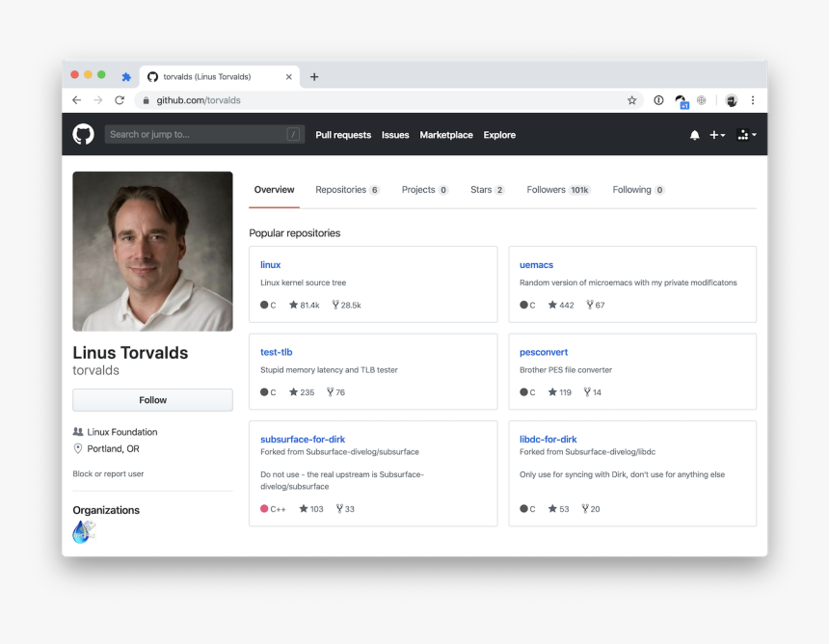Focus the Search or jump to field

pos(204,134)
